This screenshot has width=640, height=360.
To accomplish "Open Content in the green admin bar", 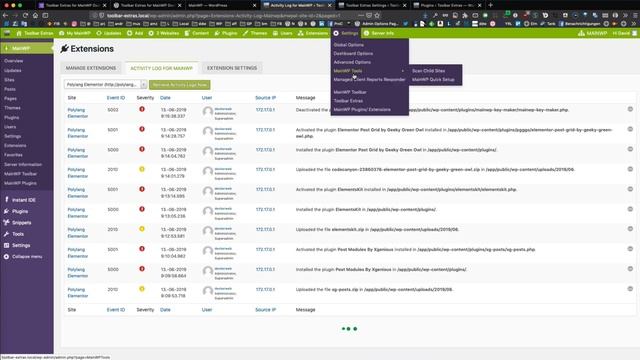I will tap(197, 33).
